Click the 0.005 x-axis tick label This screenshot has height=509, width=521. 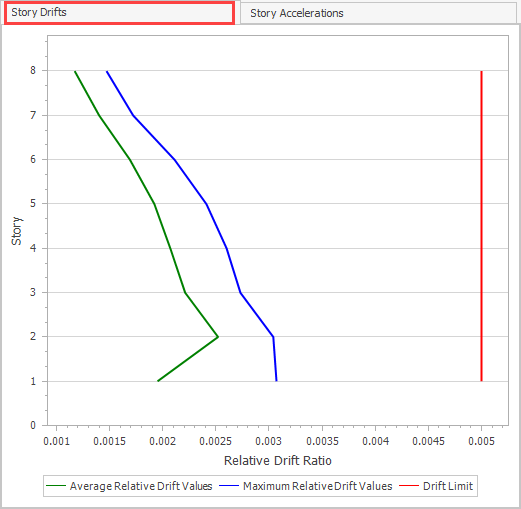point(481,441)
